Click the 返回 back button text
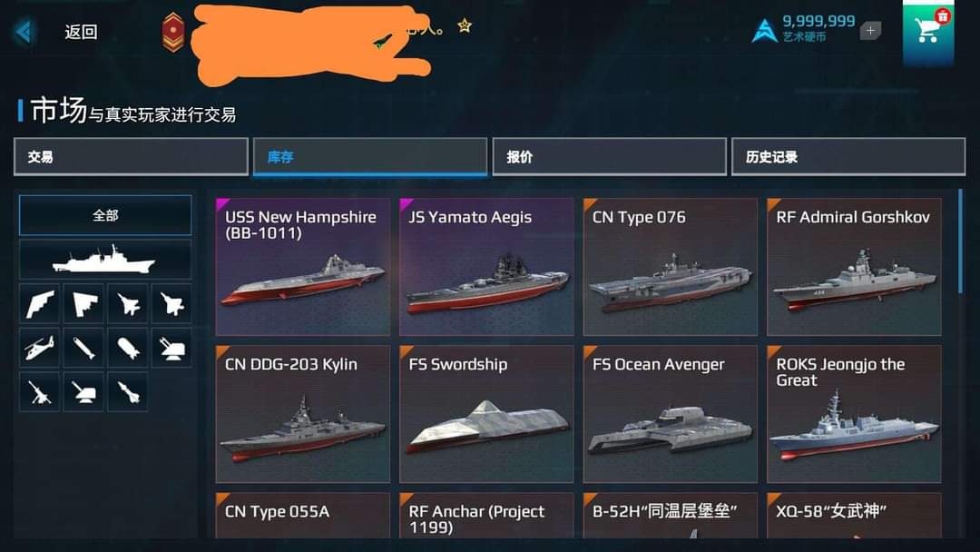 click(81, 32)
